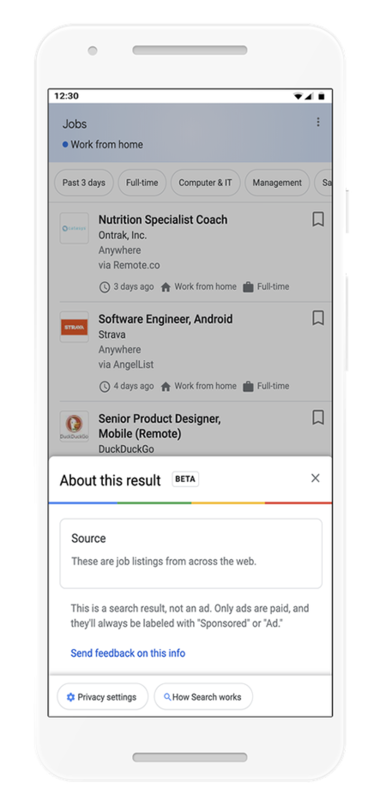Bookmark the Nutrition Specialist Coach job

point(318,219)
